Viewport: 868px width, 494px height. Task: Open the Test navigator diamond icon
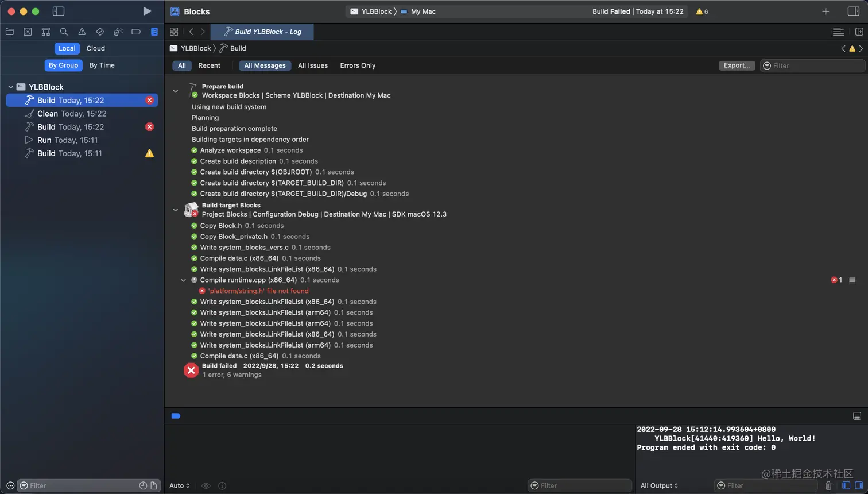tap(100, 32)
